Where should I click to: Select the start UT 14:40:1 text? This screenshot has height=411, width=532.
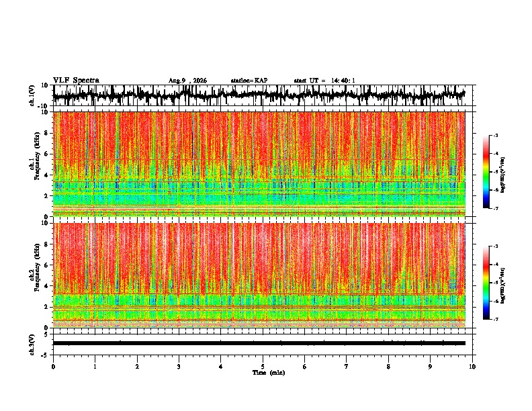324,81
